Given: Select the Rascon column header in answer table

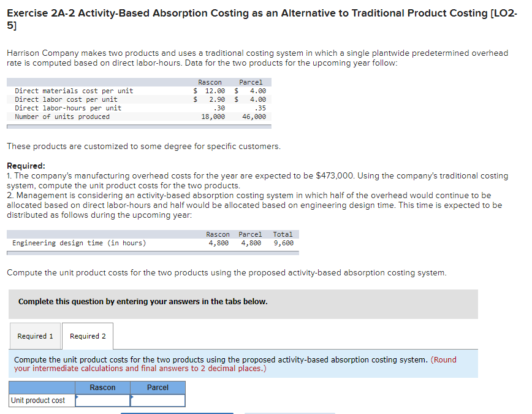Looking at the screenshot, I should pos(102,387).
